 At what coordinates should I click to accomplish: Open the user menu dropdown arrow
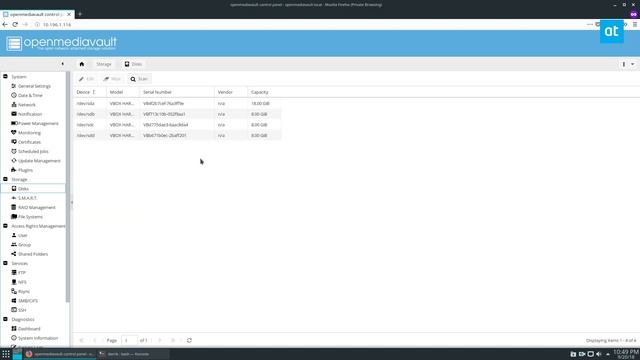click(x=633, y=64)
